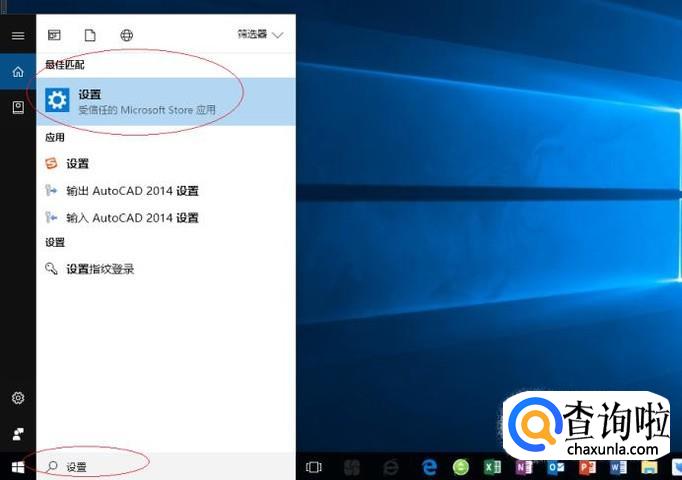Click the Windows Start button

[18, 467]
